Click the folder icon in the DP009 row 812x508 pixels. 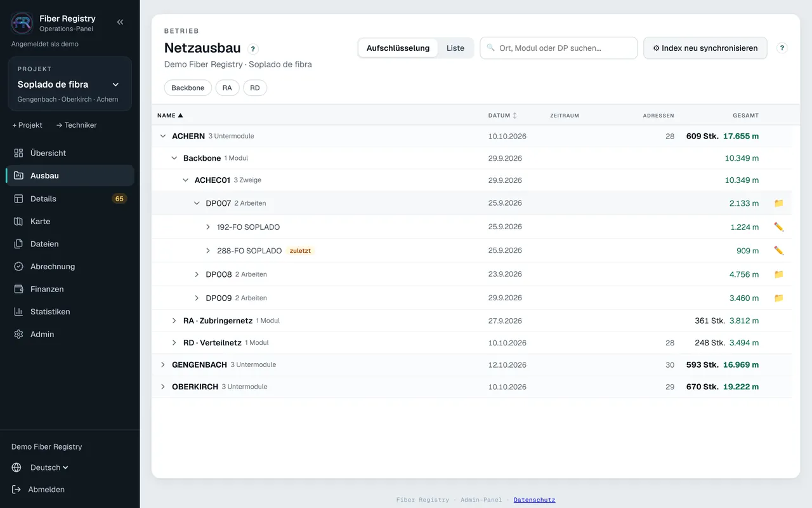(x=779, y=298)
